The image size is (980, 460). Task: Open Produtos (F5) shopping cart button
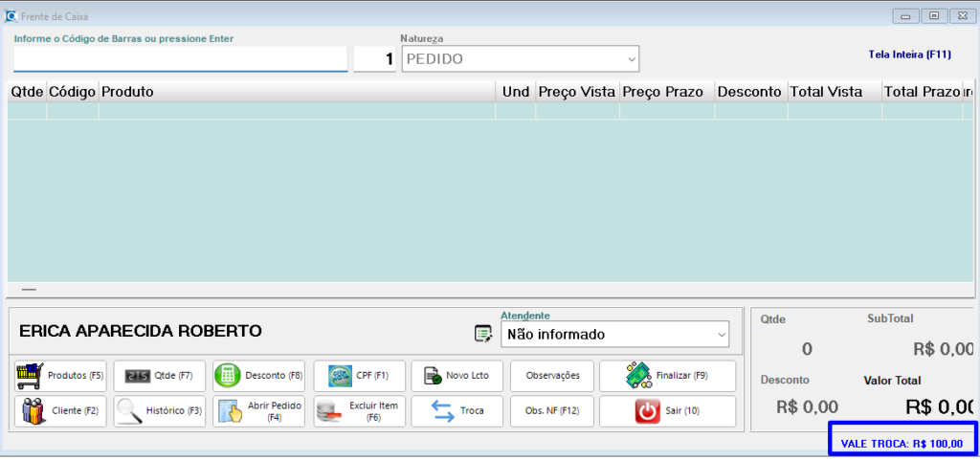(61, 376)
